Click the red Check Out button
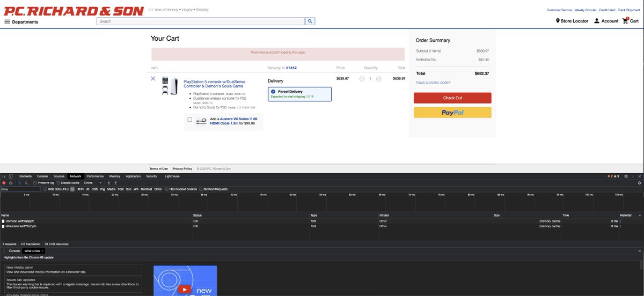This screenshot has width=644, height=296. pyautogui.click(x=452, y=98)
